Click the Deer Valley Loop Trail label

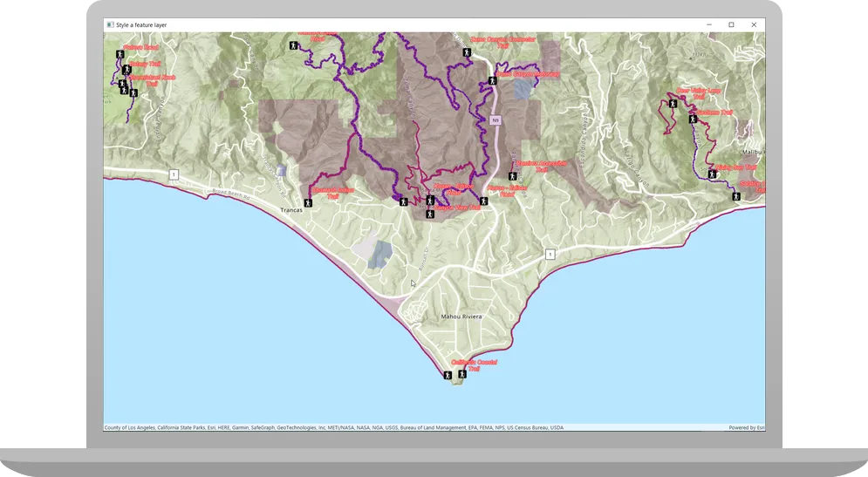[x=699, y=93]
